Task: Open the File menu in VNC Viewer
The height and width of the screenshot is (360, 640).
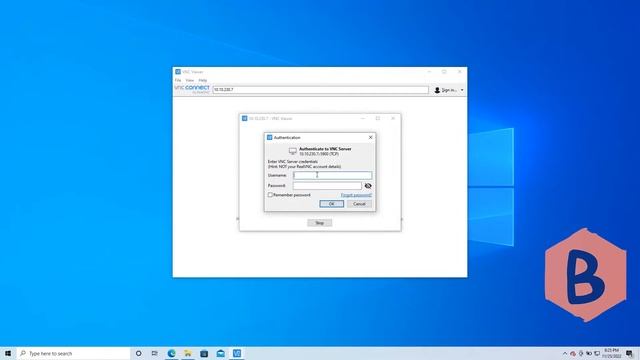Action: coord(178,80)
